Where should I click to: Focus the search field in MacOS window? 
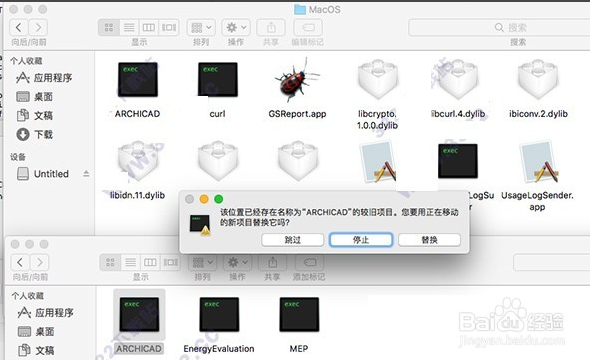pyautogui.click(x=499, y=27)
